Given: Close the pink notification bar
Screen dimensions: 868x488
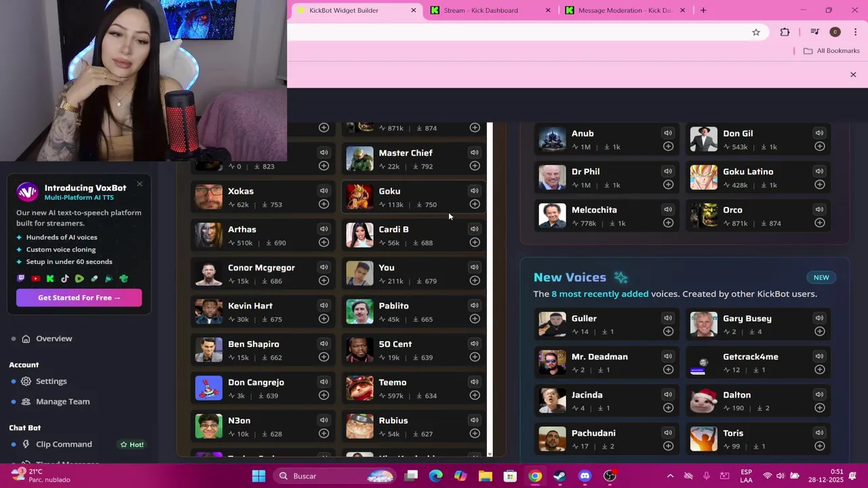Looking at the screenshot, I should tap(853, 75).
